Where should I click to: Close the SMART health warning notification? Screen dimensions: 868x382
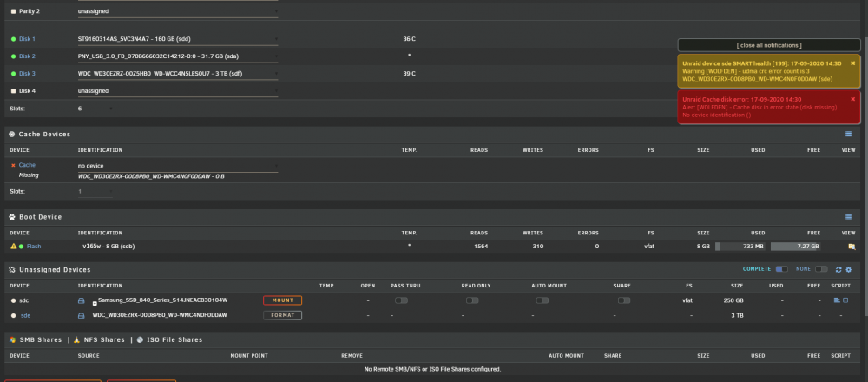point(852,63)
